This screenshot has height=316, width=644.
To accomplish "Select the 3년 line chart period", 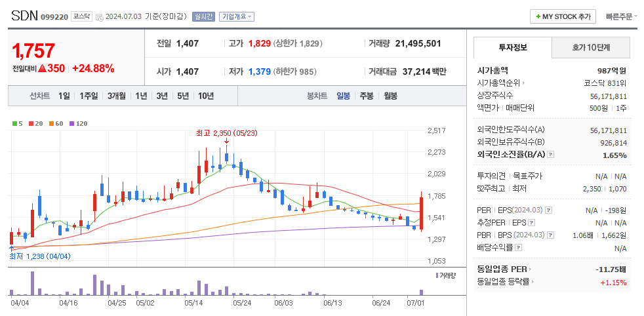I will (162, 96).
